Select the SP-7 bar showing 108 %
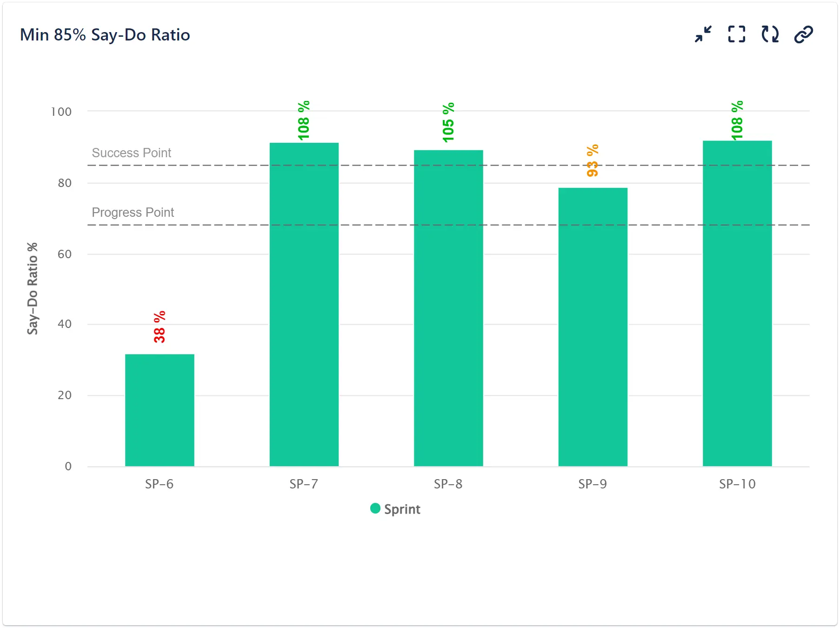This screenshot has width=840, height=628. tap(304, 302)
